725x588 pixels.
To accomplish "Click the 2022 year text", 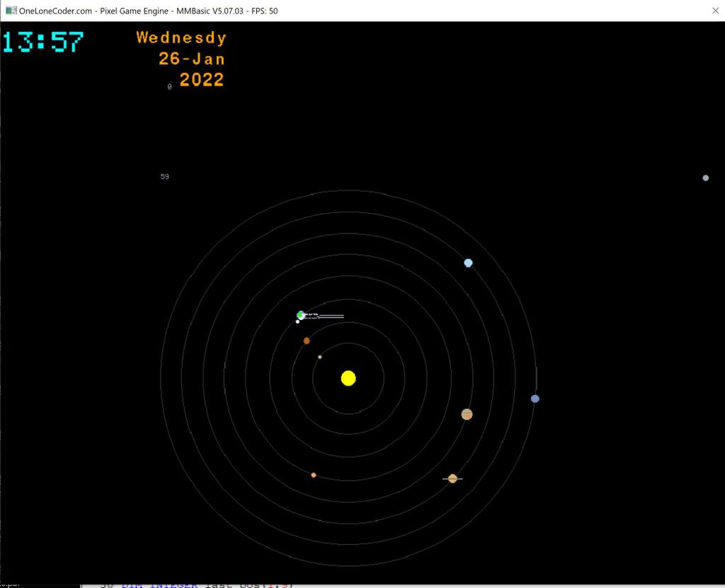I will 202,80.
